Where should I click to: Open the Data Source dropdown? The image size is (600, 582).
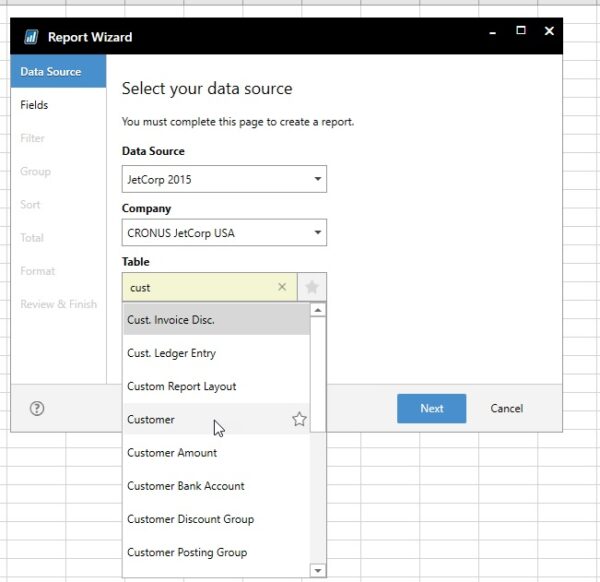tap(223, 180)
